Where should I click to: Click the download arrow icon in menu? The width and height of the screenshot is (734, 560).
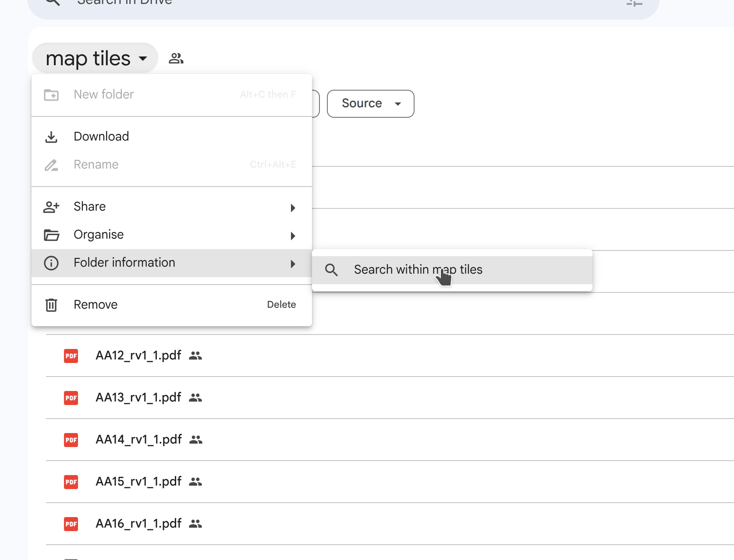click(51, 137)
